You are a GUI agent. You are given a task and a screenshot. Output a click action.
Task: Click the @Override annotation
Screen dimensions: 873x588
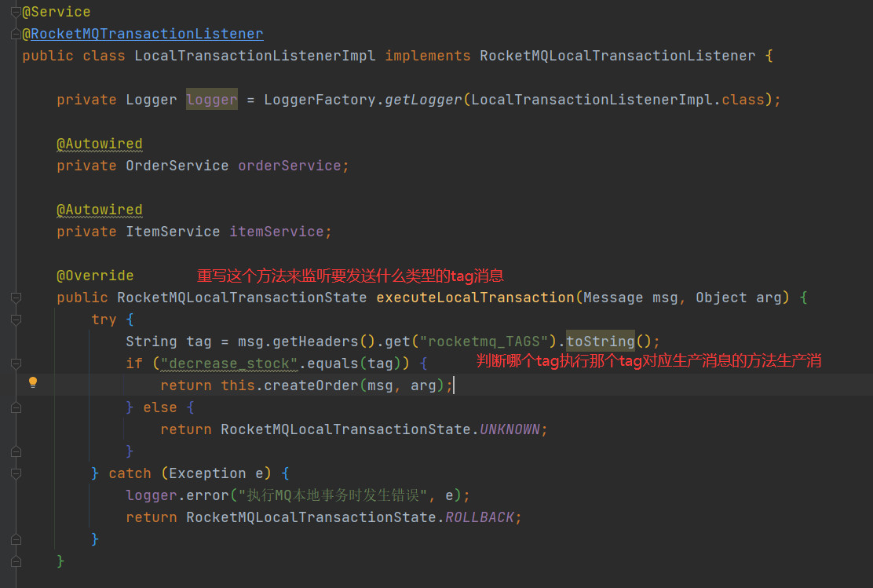tap(95, 276)
